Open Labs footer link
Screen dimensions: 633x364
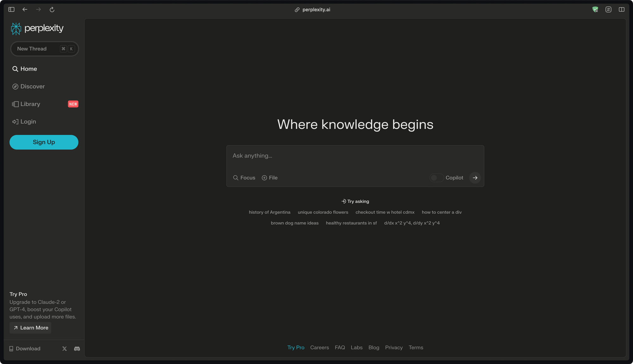pyautogui.click(x=357, y=348)
